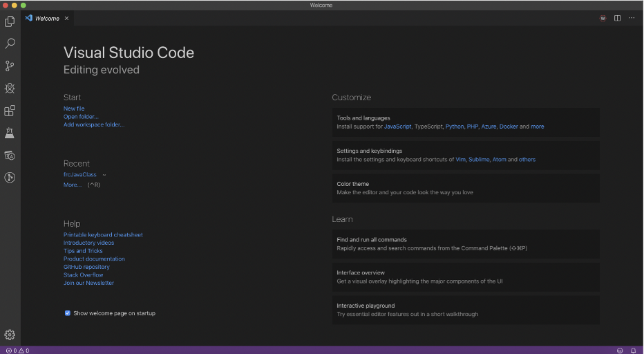Click Python language support link
Viewport: 644px width, 354px height.
455,127
